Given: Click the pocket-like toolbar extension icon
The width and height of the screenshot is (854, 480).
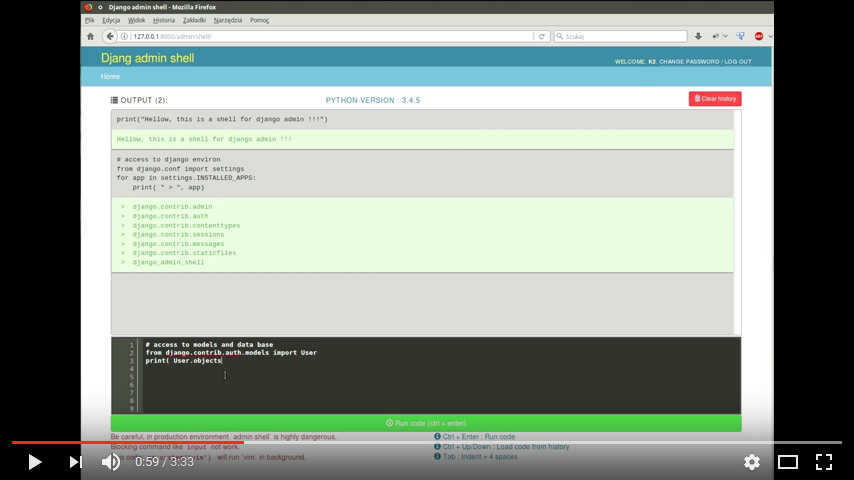Looking at the screenshot, I should [x=740, y=37].
